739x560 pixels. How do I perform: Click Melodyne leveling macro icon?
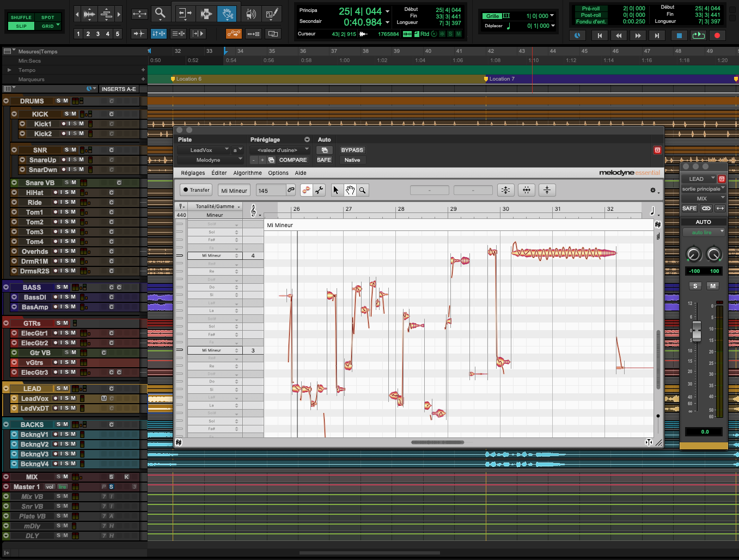click(x=547, y=190)
